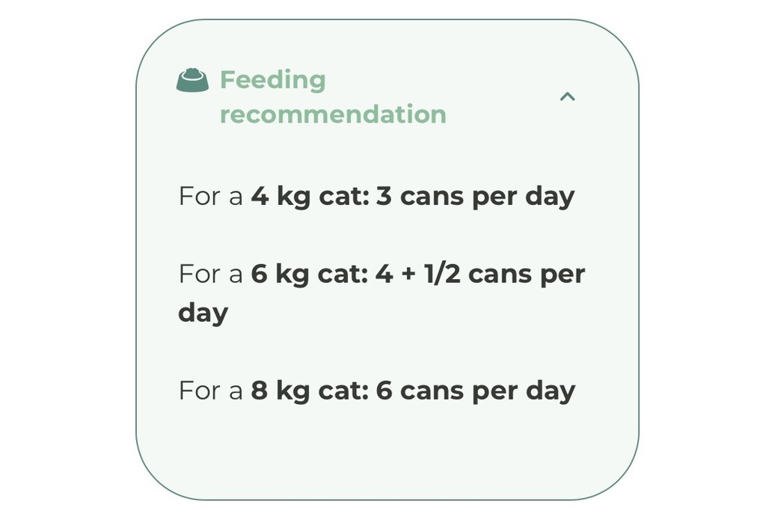Viewport: 766px width, 532px height.
Task: Click "cans per" in the 6 kg line
Action: point(527,275)
